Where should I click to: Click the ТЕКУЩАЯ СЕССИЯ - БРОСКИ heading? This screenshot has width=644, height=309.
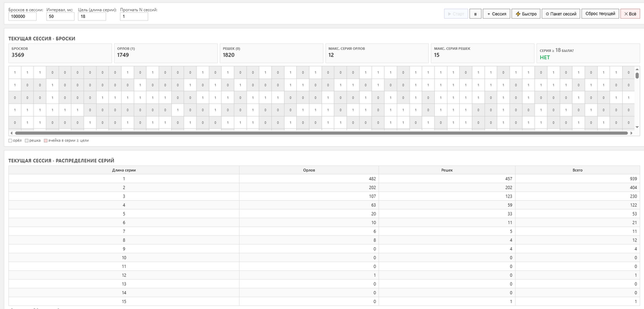click(42, 39)
